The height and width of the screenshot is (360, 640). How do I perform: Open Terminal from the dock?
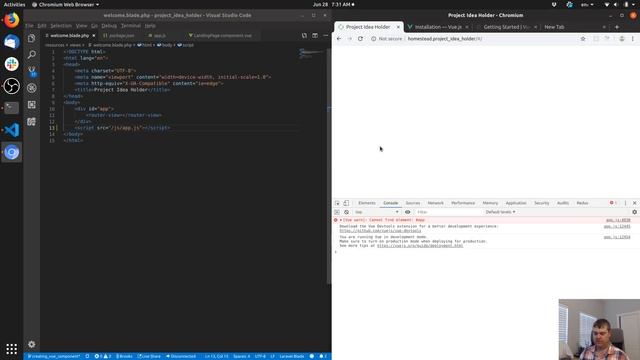point(11,108)
